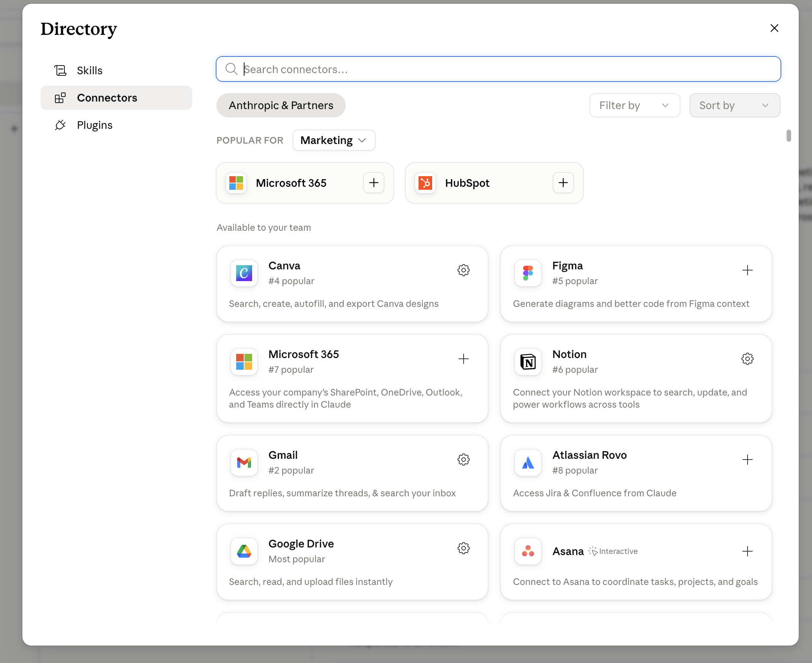Open the Gmail connector title

point(282,455)
